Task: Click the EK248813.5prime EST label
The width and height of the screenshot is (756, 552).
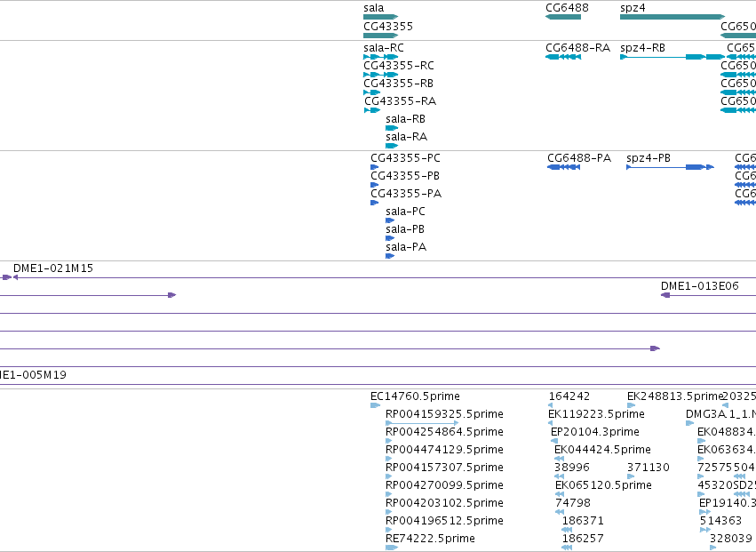Action: coord(675,396)
